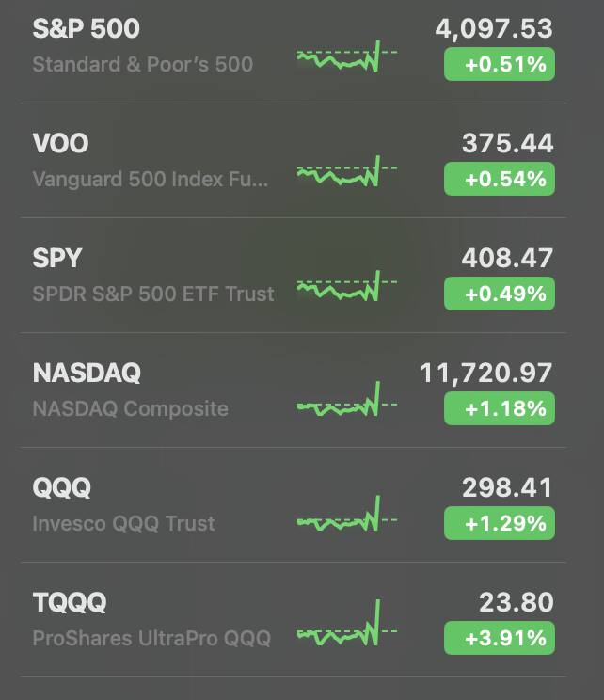Viewport: 604px width, 700px height.
Task: Open the S&P 500 sparkline chart
Action: pyautogui.click(x=347, y=56)
